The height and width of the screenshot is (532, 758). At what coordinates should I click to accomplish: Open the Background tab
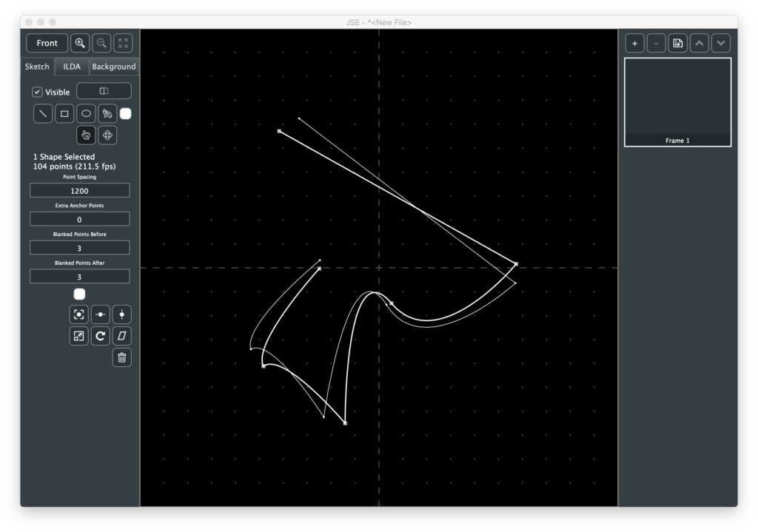114,67
